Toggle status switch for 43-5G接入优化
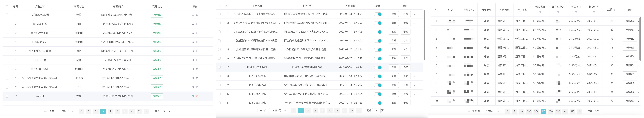 point(378,94)
